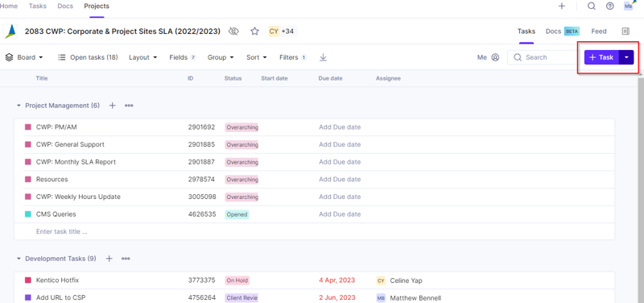Click the Title column header
The height and width of the screenshot is (303, 644).
click(42, 78)
